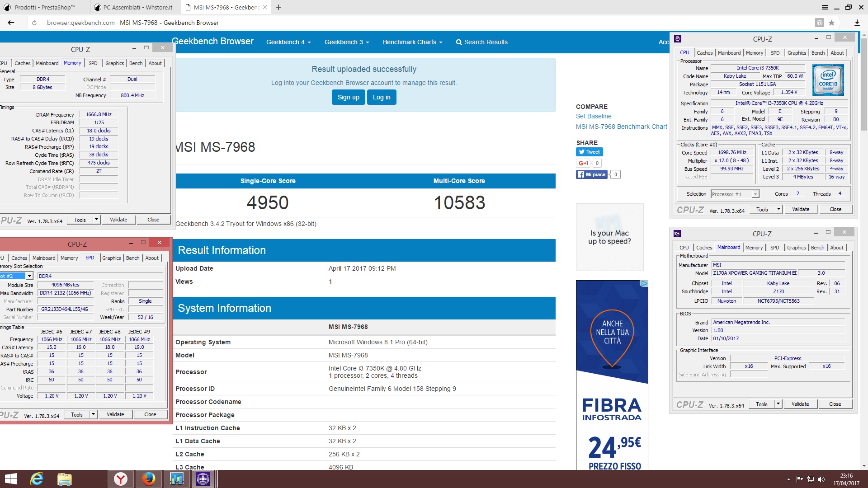Reload the page with refresh icon
The image size is (868, 488).
34,23
